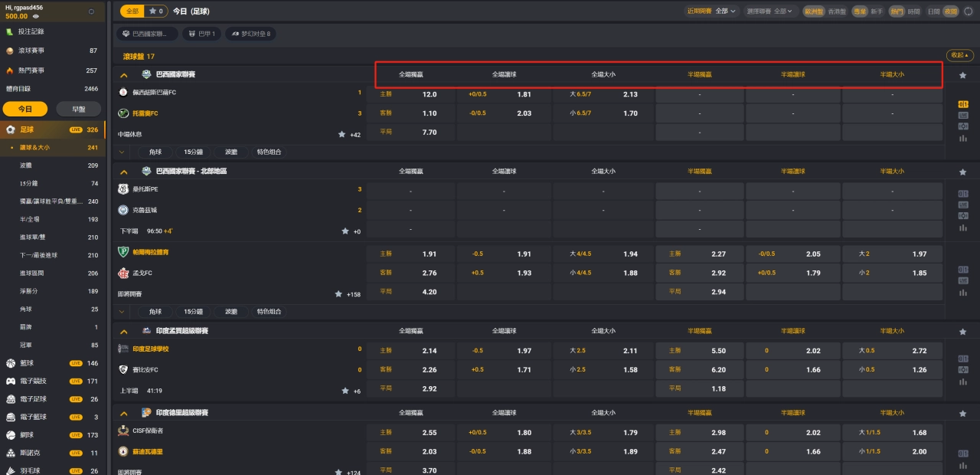Click the 巴甲 1 league filter chip
The image size is (980, 475).
[x=202, y=34]
